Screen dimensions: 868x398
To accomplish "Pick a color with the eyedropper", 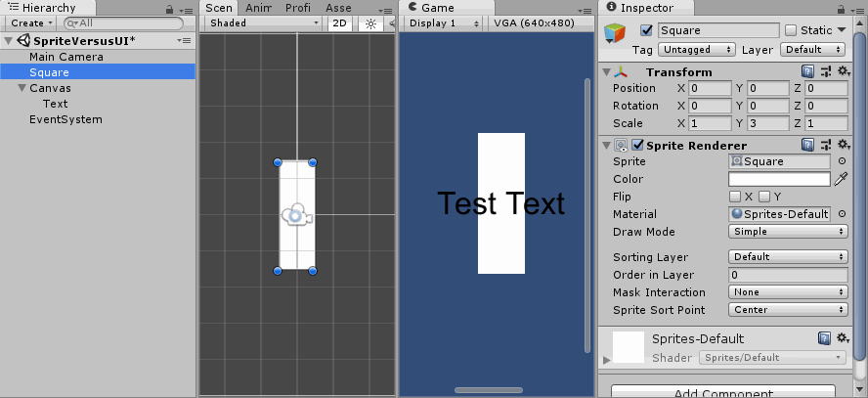I will (841, 179).
